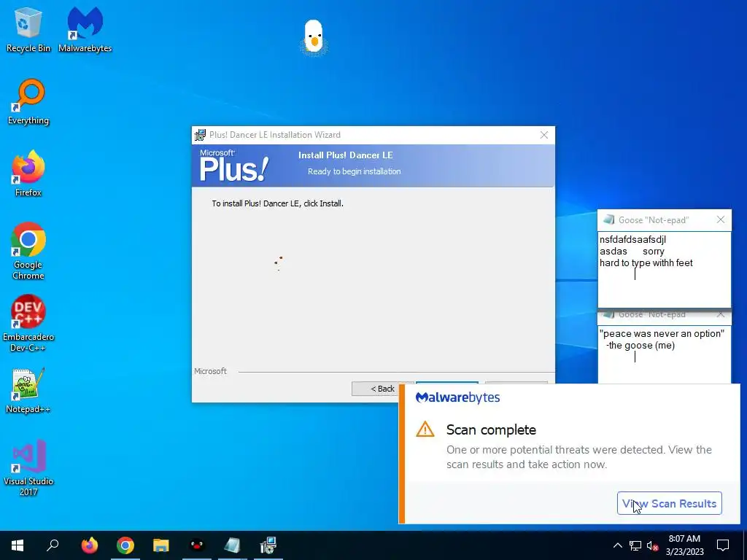Click the installer wizard title bar icon
The image size is (747, 560).
[200, 135]
